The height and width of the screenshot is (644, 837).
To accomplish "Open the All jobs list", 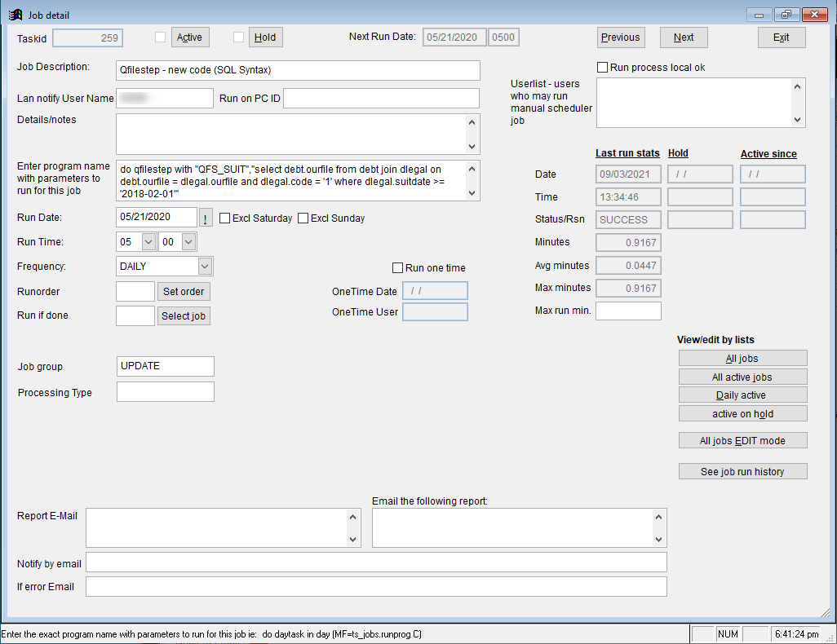I will click(x=742, y=358).
